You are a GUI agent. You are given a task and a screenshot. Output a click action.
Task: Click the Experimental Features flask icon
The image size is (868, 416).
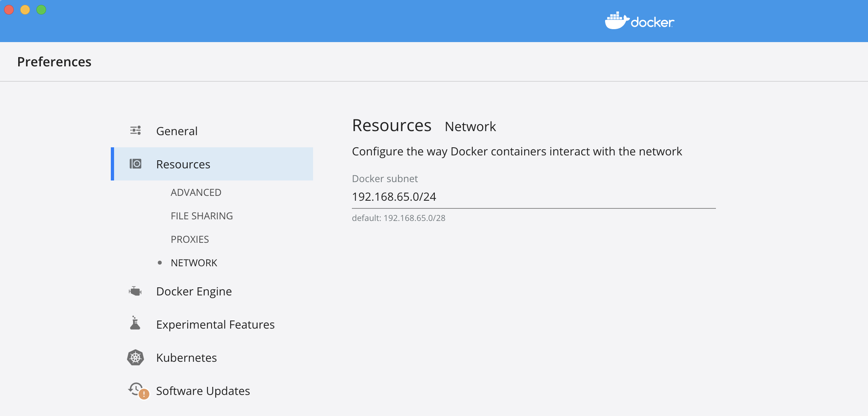click(135, 324)
